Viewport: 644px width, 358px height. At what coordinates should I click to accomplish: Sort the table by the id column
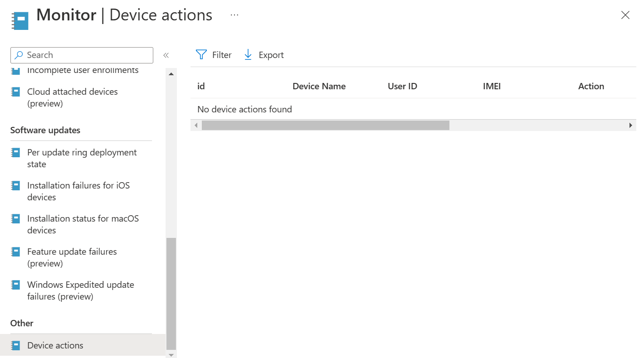[201, 86]
